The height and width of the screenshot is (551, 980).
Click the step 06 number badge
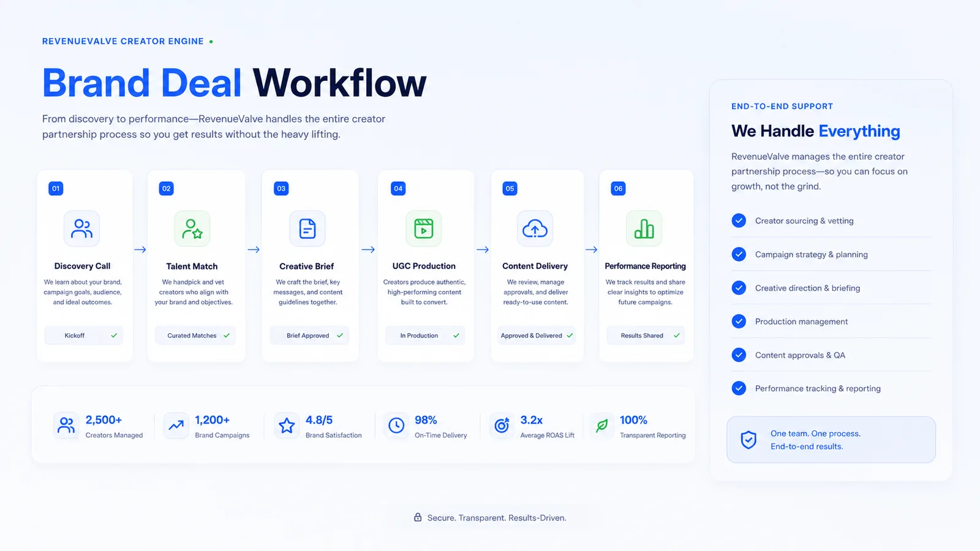coord(618,189)
